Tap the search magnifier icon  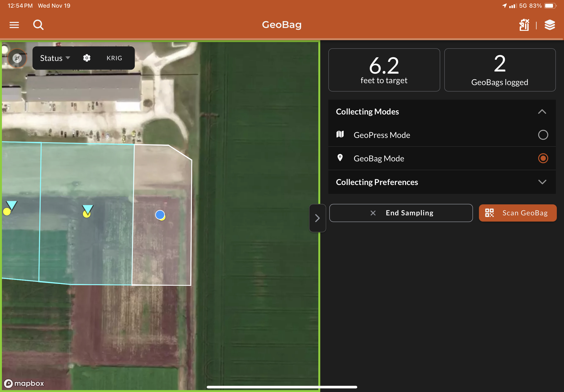click(x=38, y=25)
